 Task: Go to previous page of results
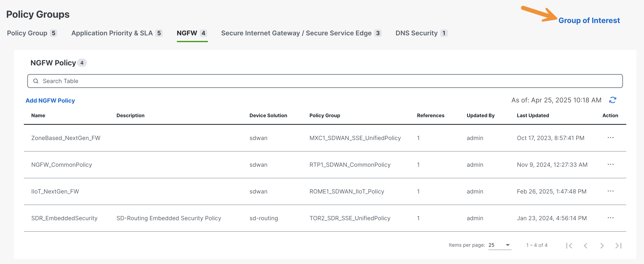tap(586, 245)
